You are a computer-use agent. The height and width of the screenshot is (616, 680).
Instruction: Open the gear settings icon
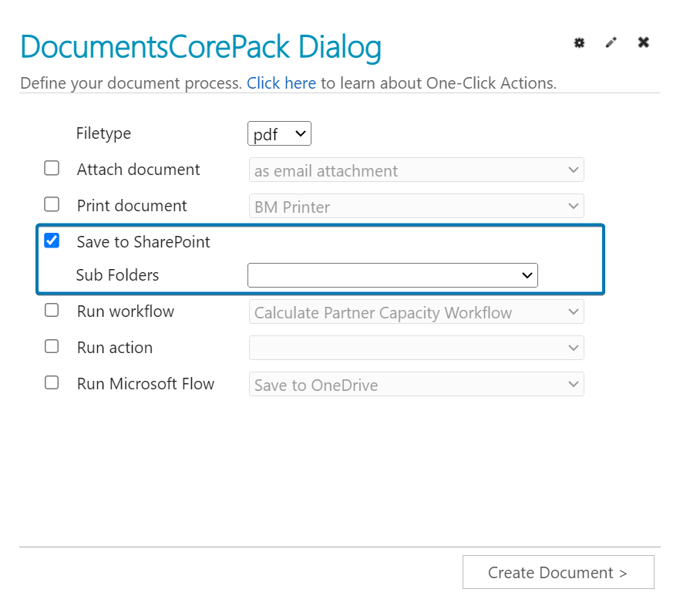(579, 42)
